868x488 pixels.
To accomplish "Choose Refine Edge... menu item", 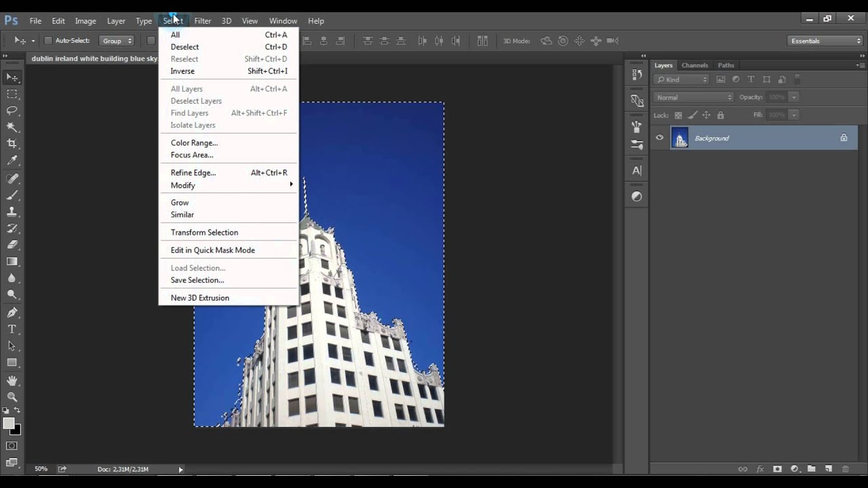I will click(229, 173).
